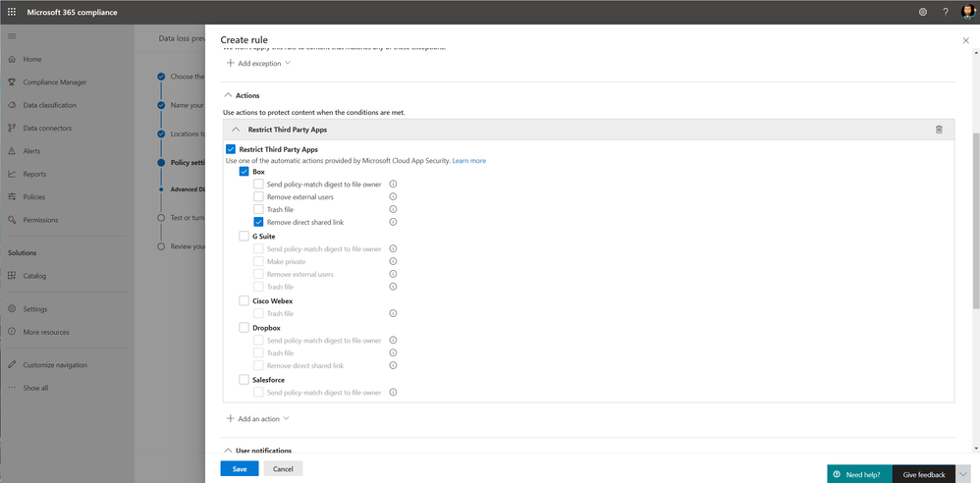The width and height of the screenshot is (980, 483).
Task: Enable the Cisco Webex checkbox
Action: point(245,300)
